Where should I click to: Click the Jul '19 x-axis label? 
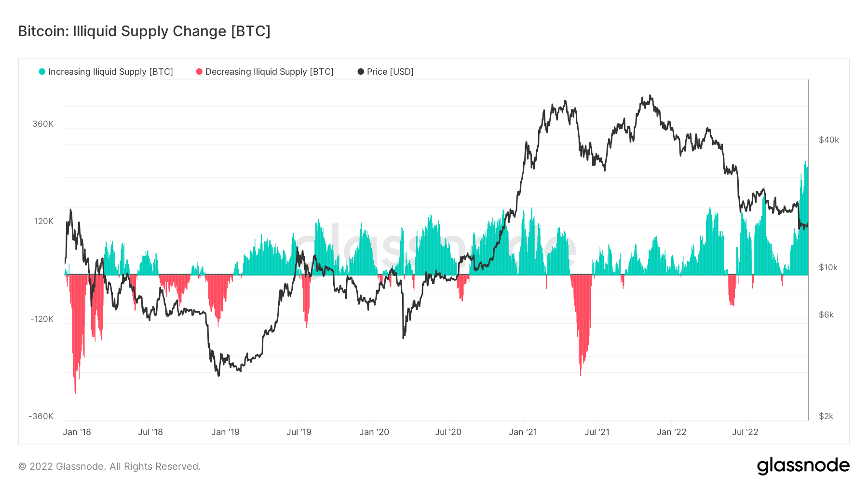click(299, 432)
